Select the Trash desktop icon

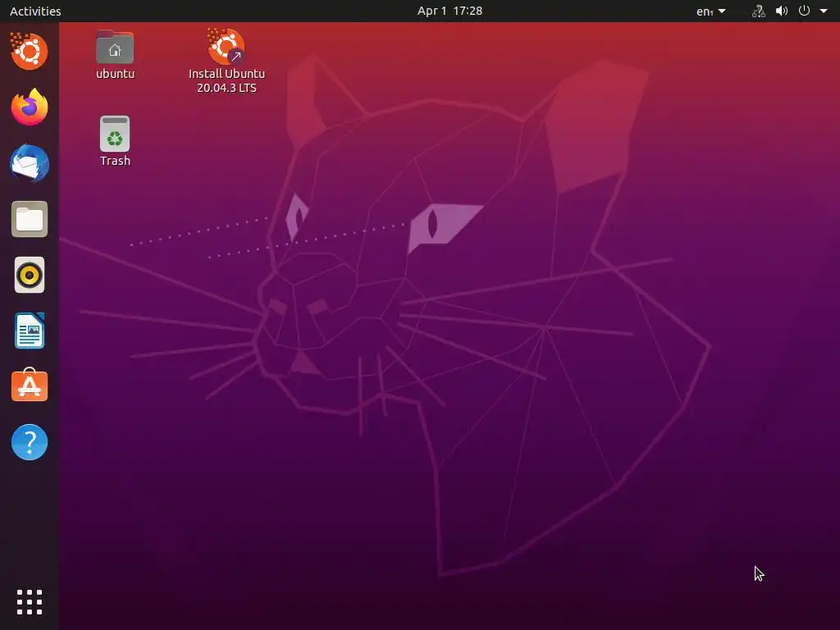tap(115, 141)
